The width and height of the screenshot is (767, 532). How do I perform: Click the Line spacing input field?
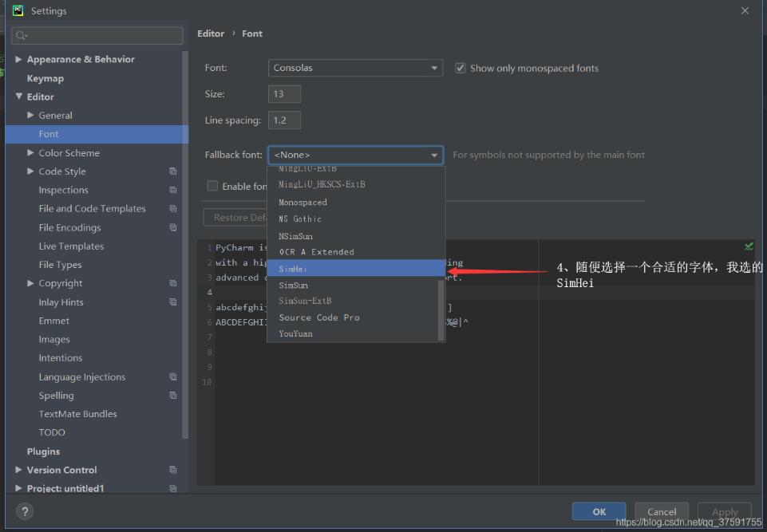click(x=284, y=120)
